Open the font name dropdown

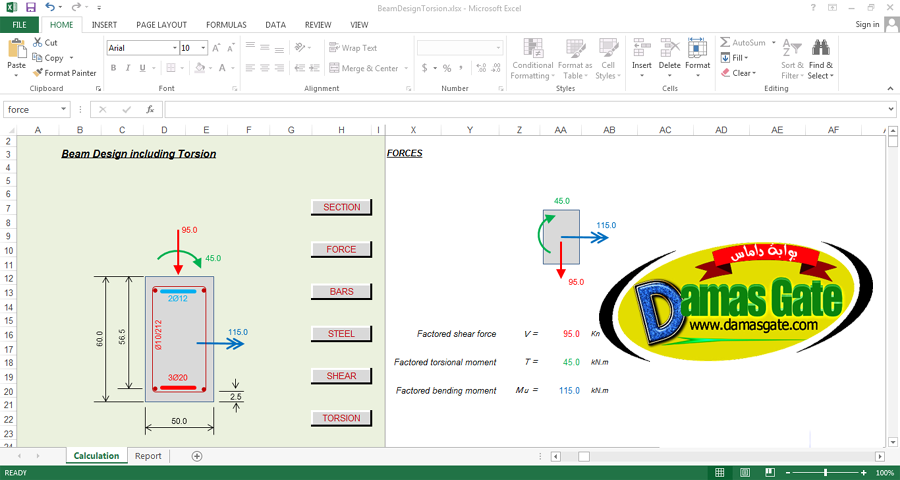(x=175, y=48)
